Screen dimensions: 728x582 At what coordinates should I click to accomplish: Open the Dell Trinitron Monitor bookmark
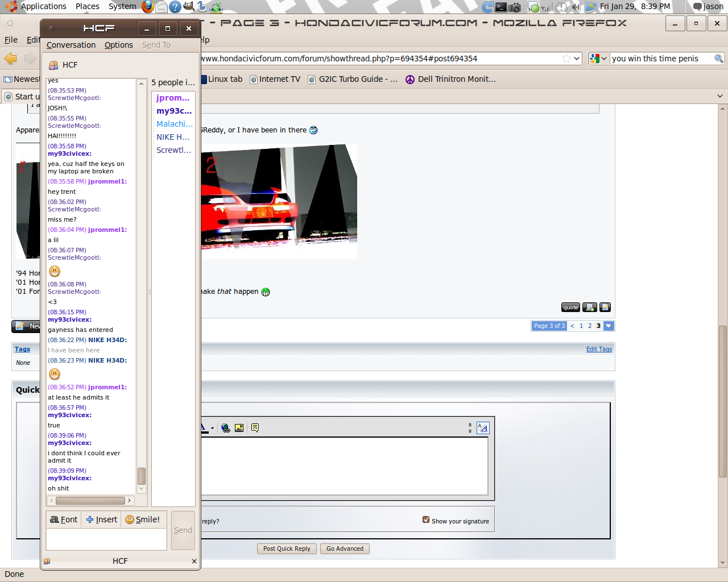tap(451, 79)
